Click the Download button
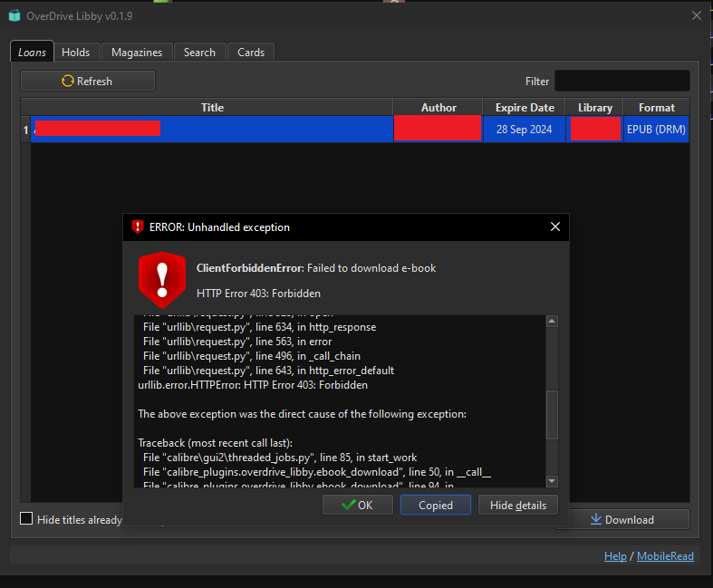Screen dimensions: 713x588 (622, 519)
